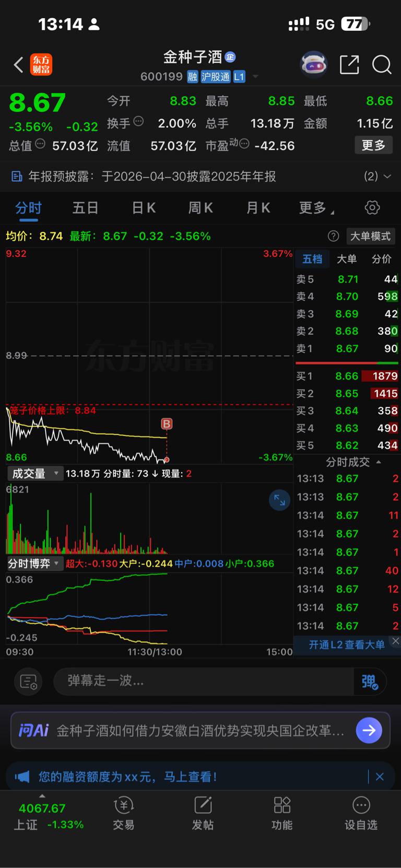Click the 更多 quote details button

[374, 145]
